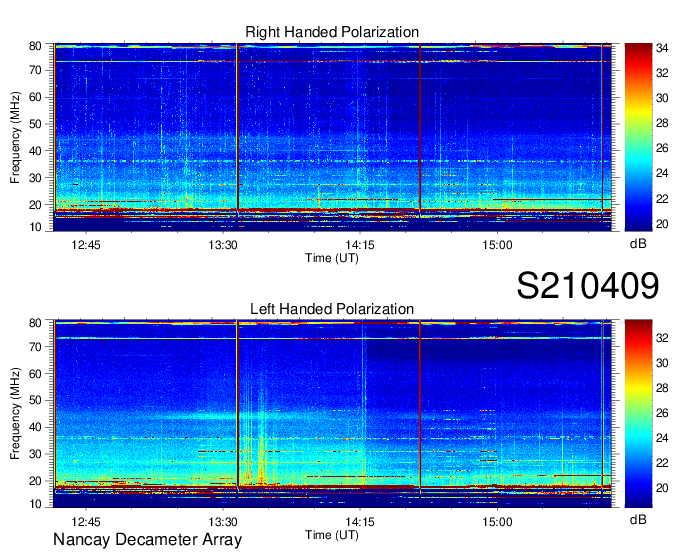Click the 70 MHz tick of the Left Handed plot

(35, 346)
